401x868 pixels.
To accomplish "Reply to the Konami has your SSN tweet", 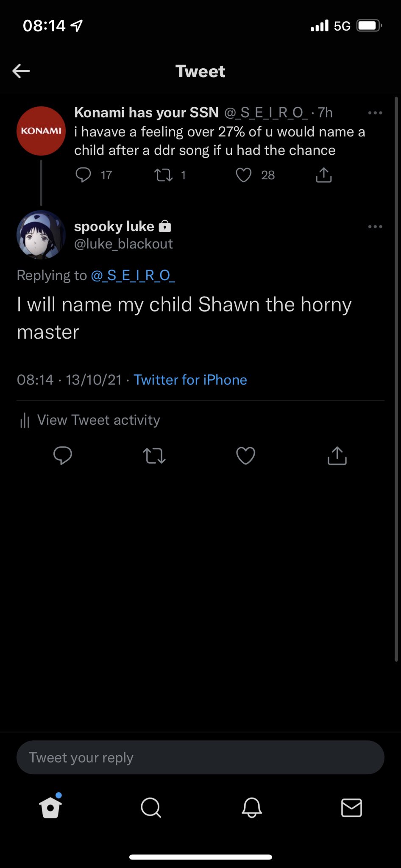I will [83, 175].
